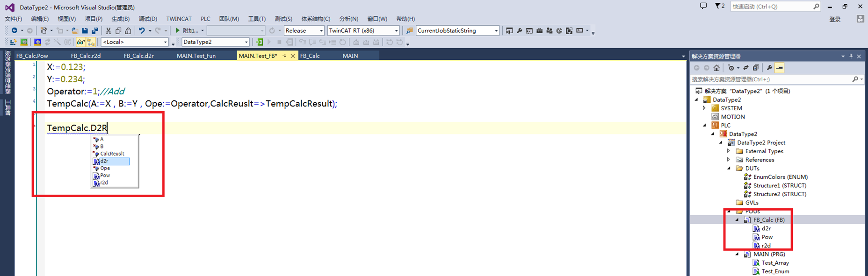The image size is (868, 276).
Task: Open the TWINCAT menu
Action: pos(179,19)
